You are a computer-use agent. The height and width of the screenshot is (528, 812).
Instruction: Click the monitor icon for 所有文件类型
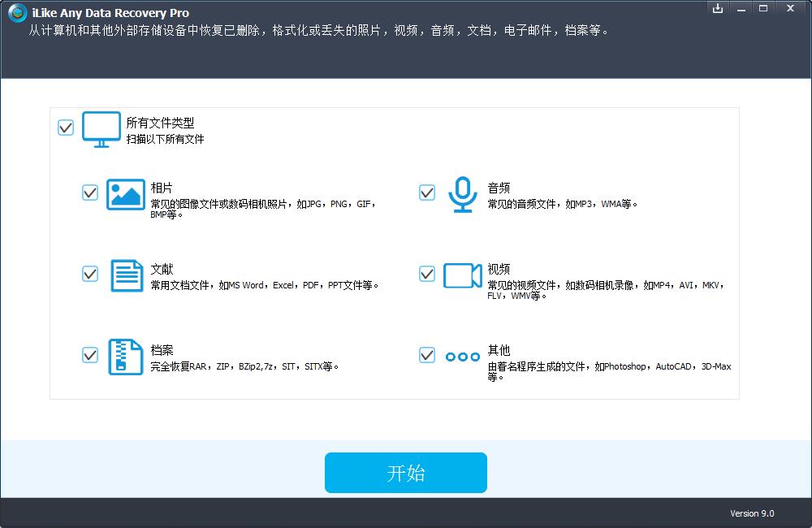(101, 128)
